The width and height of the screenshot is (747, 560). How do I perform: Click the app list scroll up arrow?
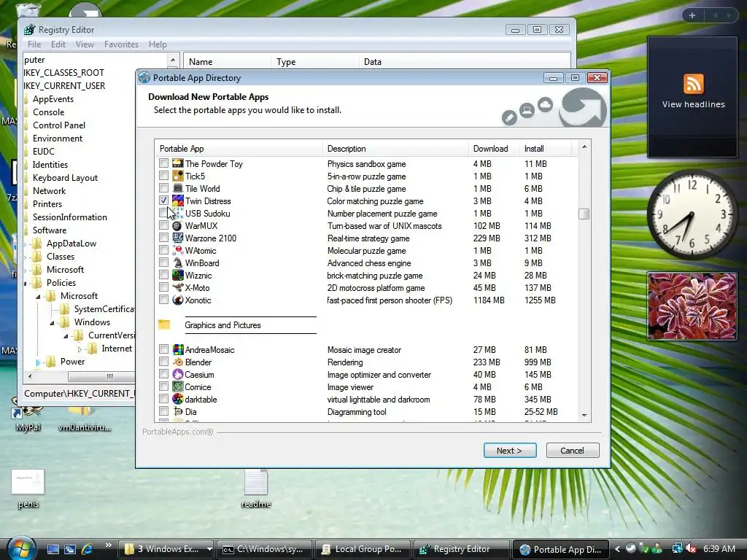click(x=584, y=147)
